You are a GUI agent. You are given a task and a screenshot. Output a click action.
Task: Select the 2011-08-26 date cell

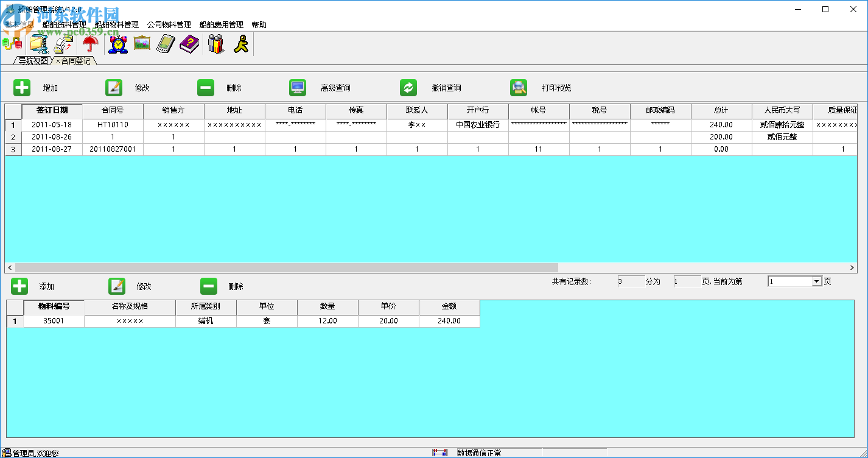[52, 137]
